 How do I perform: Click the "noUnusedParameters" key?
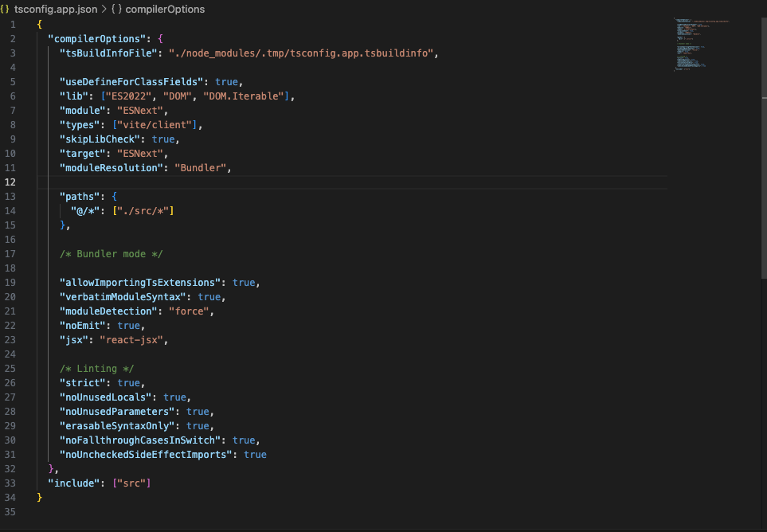click(117, 412)
